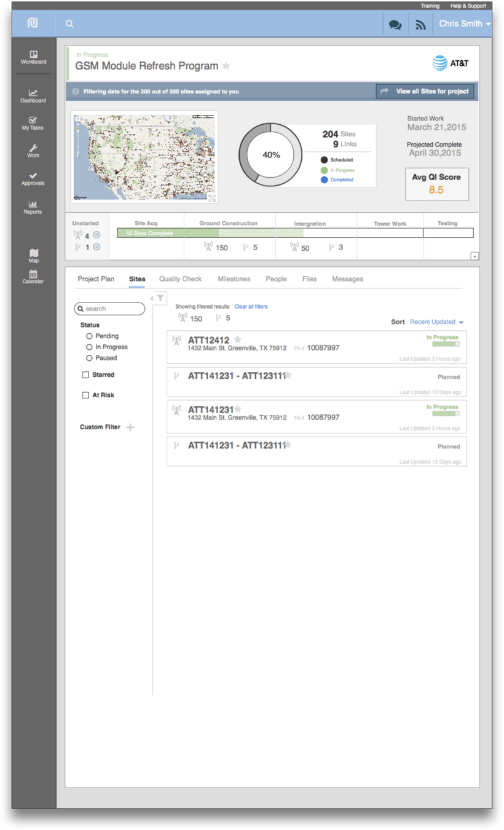The width and height of the screenshot is (504, 830).
Task: Switch to the Project Plan tab
Action: 96,279
